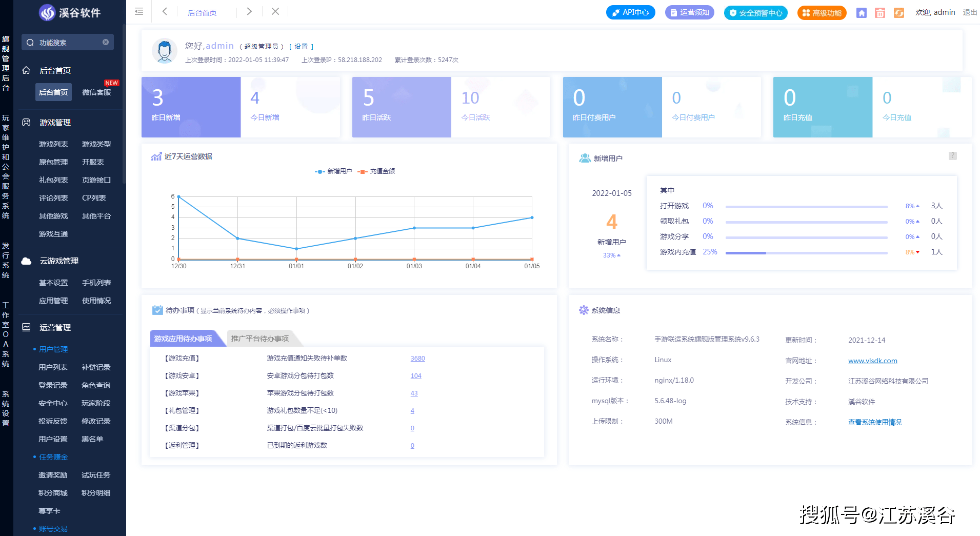Screen dimensions: 980x536
Task: Open the 游戏列表 menu item
Action: tap(53, 144)
